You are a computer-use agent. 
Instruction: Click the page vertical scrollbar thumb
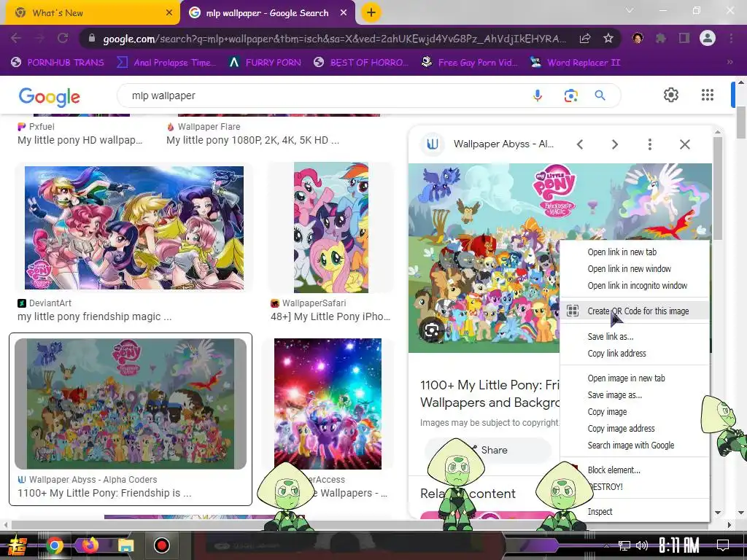click(x=741, y=122)
